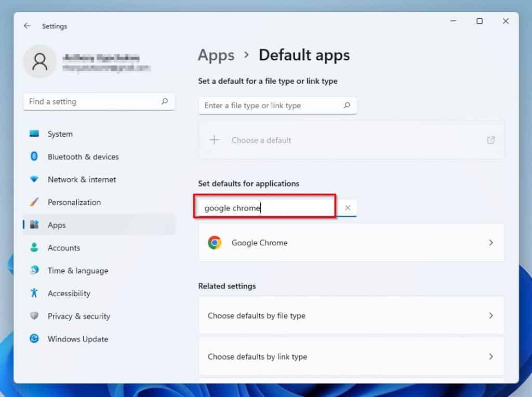Click the System monitor icon
Screen dimensions: 532x397
pyautogui.click(x=34, y=134)
